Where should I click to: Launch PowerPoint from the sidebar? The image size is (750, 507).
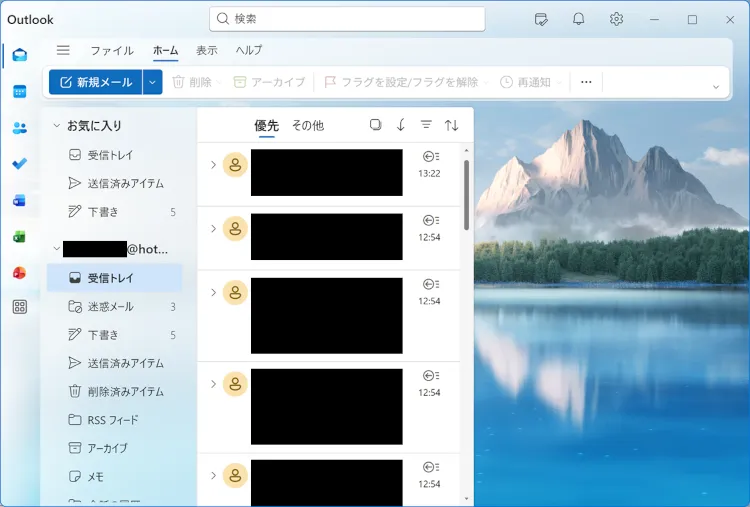pos(19,273)
